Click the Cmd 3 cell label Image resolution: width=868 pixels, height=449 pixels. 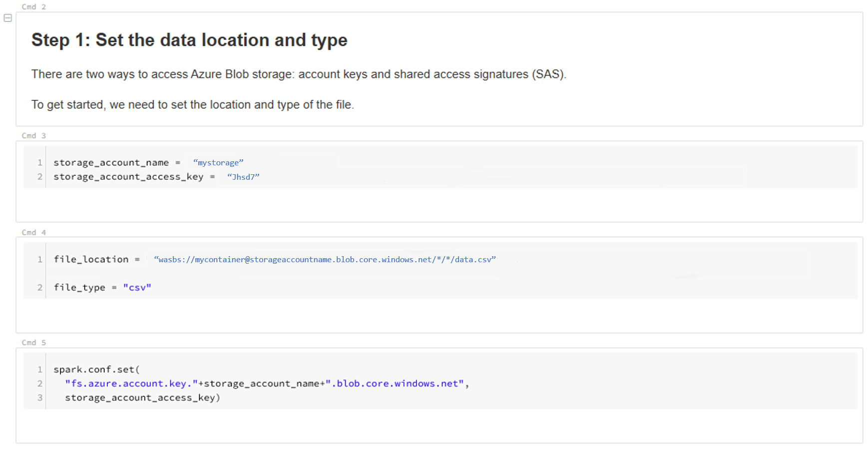[x=33, y=136]
